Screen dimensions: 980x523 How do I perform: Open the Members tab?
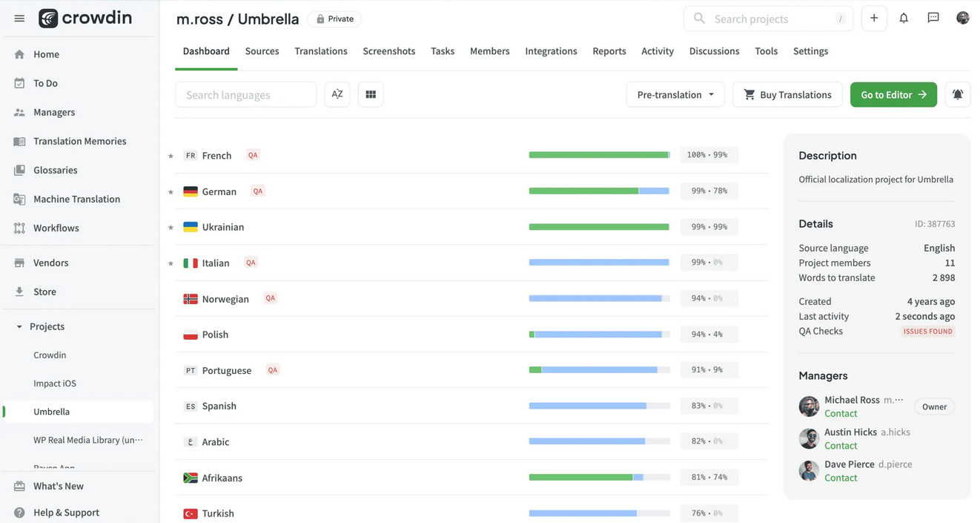coord(490,51)
